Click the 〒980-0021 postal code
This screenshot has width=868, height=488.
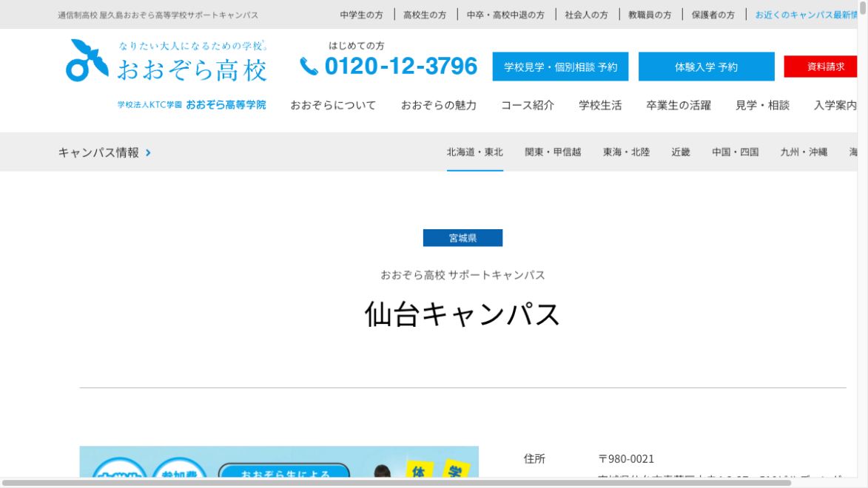pos(626,458)
